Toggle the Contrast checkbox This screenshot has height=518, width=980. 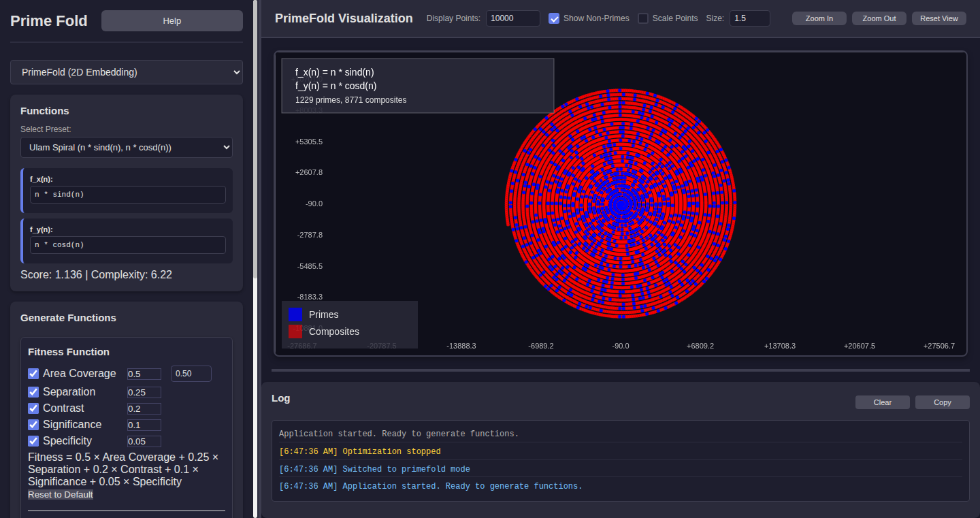click(33, 408)
